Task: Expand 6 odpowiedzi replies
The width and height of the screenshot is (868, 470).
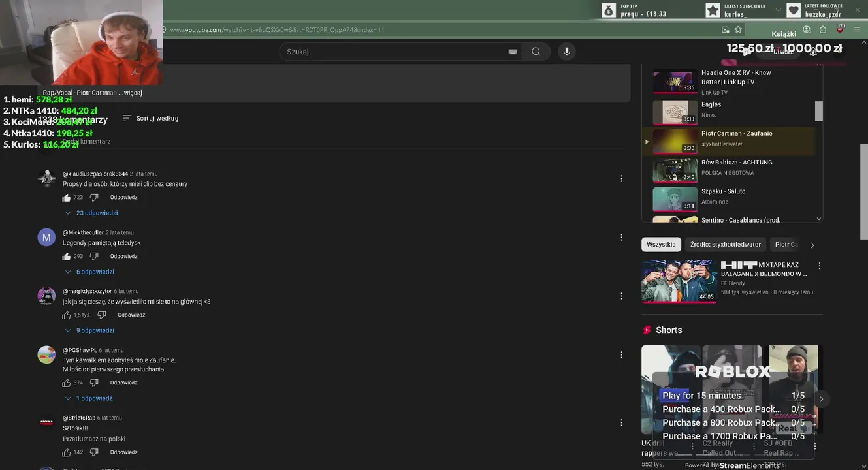Action: click(90, 272)
